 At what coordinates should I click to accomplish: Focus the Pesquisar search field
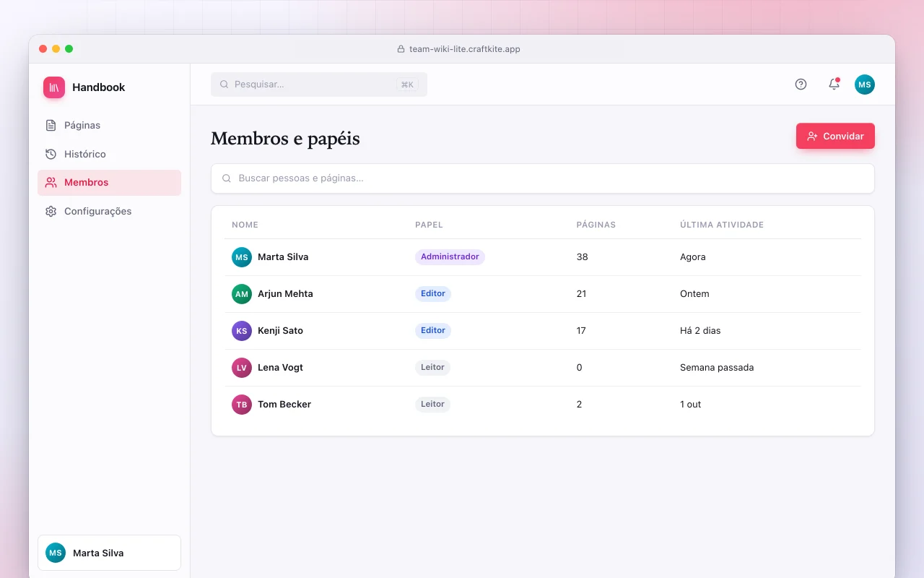click(x=319, y=85)
